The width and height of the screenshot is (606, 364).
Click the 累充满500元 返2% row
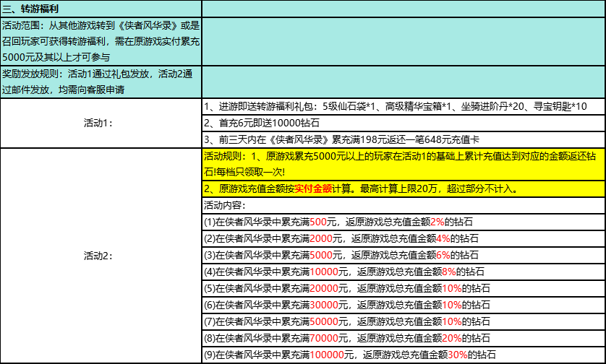(x=402, y=221)
